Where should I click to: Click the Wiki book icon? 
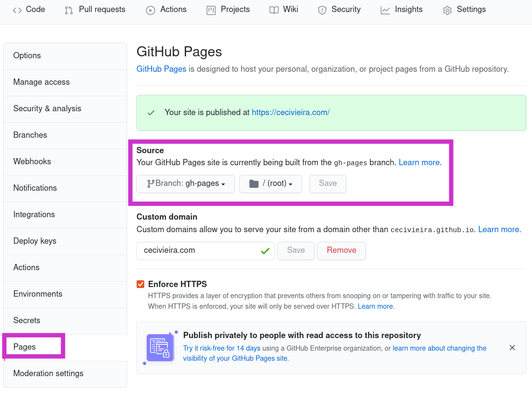(274, 10)
